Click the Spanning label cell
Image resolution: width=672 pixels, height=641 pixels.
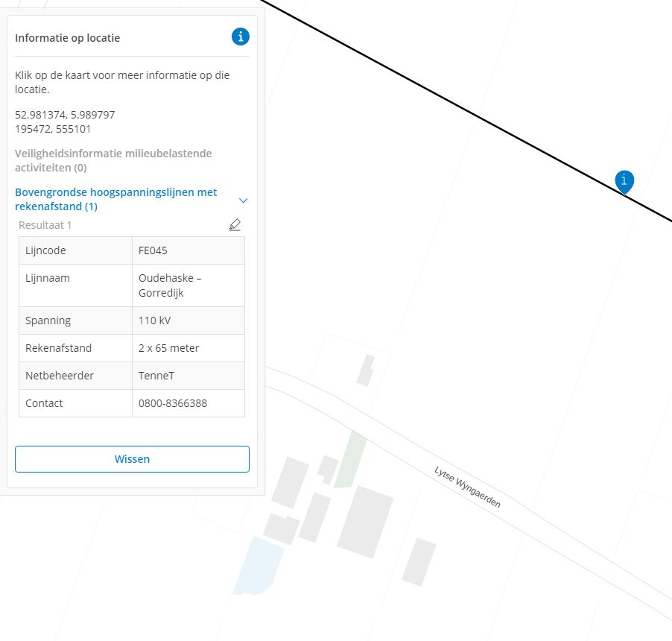pos(75,320)
